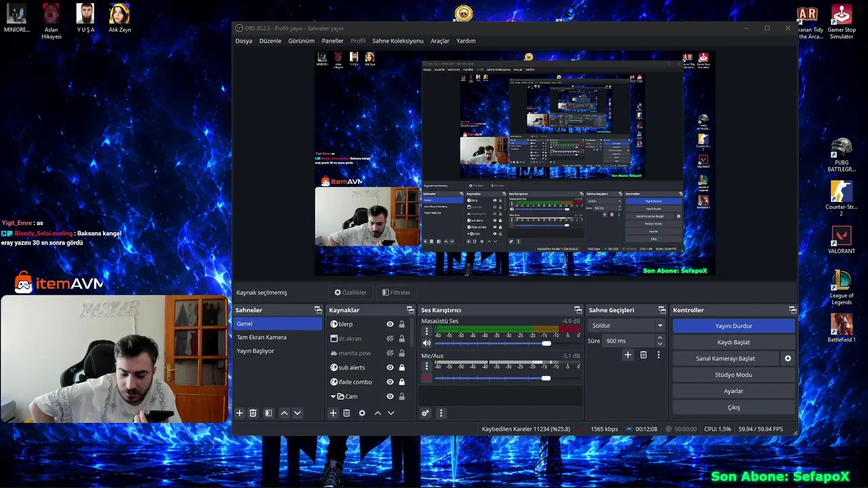This screenshot has width=868, height=488.
Task: Adjust the Mic/Aux volume slider
Action: click(x=507, y=378)
